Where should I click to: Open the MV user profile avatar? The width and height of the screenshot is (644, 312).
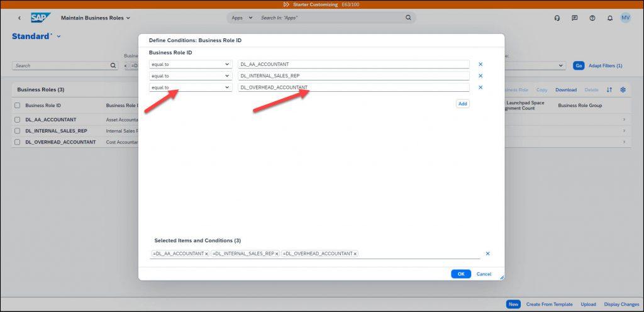626,18
